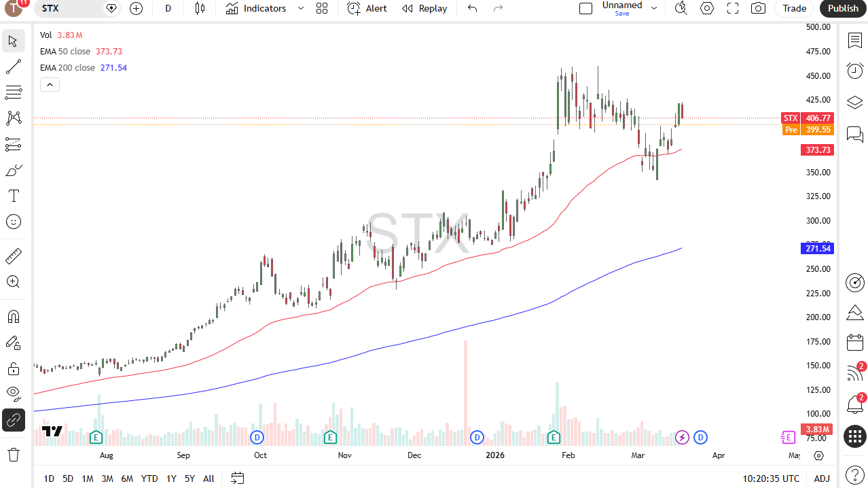868x488 pixels.
Task: Activate the zoom in tool
Action: tap(13, 282)
